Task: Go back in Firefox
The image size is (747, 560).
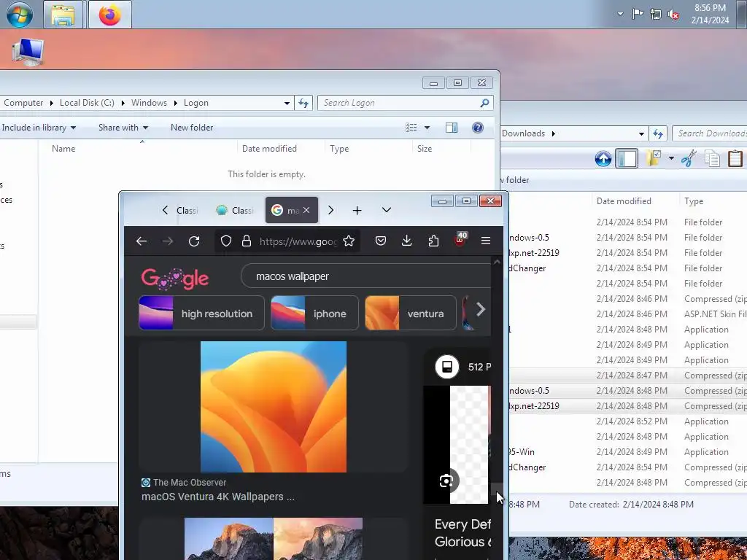Action: (142, 241)
